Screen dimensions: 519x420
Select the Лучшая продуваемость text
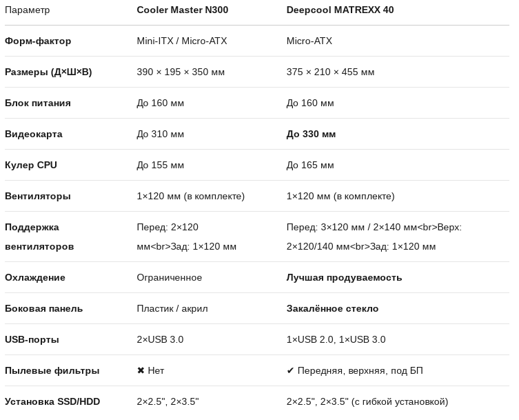344,277
